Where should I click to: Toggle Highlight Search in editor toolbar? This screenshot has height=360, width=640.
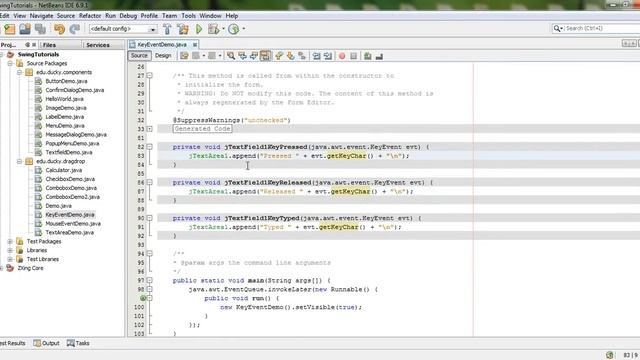[265, 56]
